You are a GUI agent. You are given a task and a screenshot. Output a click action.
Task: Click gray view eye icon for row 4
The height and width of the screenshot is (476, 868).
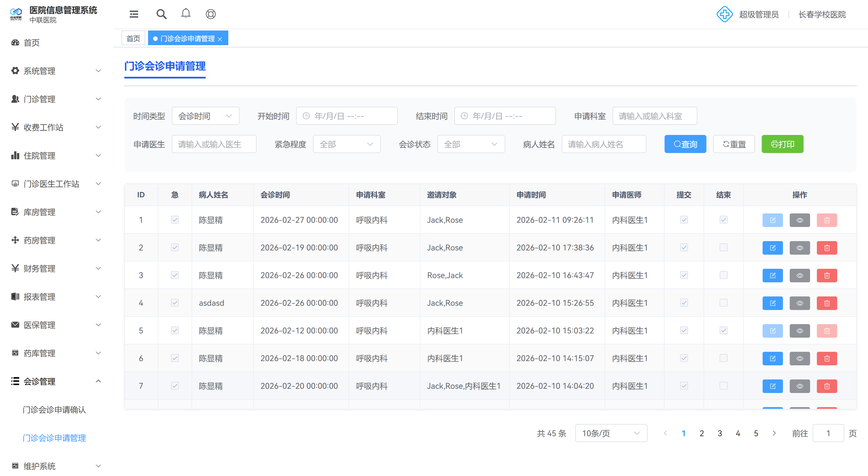point(800,303)
